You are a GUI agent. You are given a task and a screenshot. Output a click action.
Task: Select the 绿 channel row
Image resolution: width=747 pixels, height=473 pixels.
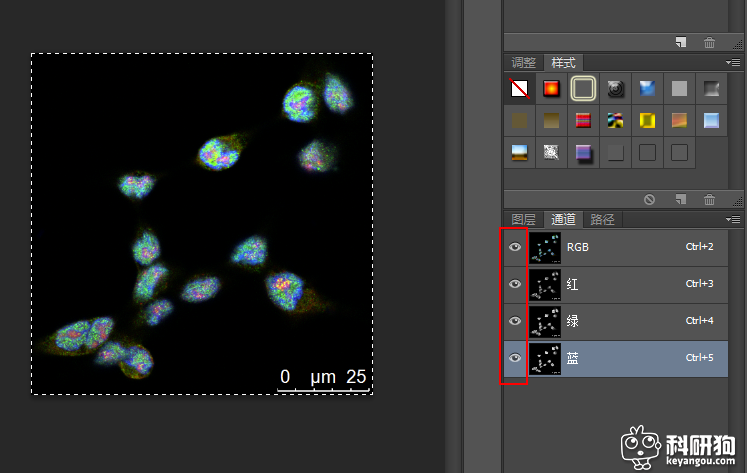(x=616, y=321)
